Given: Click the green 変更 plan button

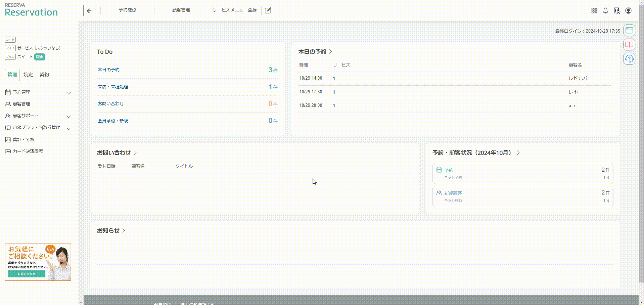Looking at the screenshot, I should click(40, 57).
